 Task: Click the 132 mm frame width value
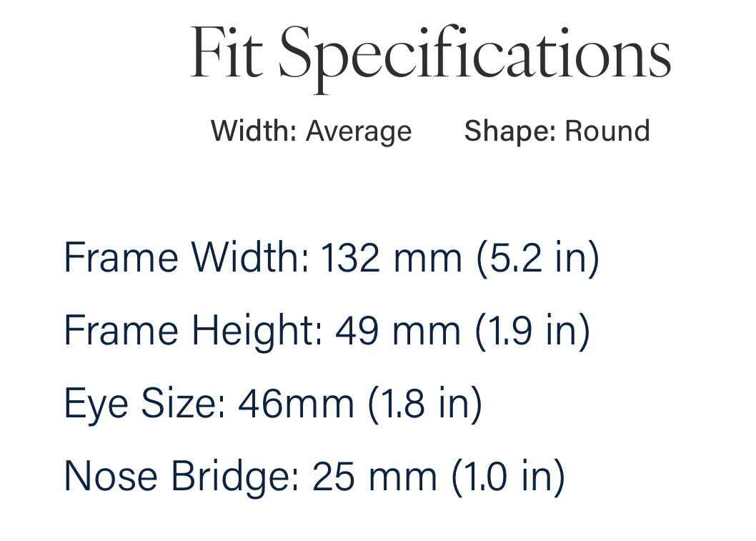tap(392, 257)
